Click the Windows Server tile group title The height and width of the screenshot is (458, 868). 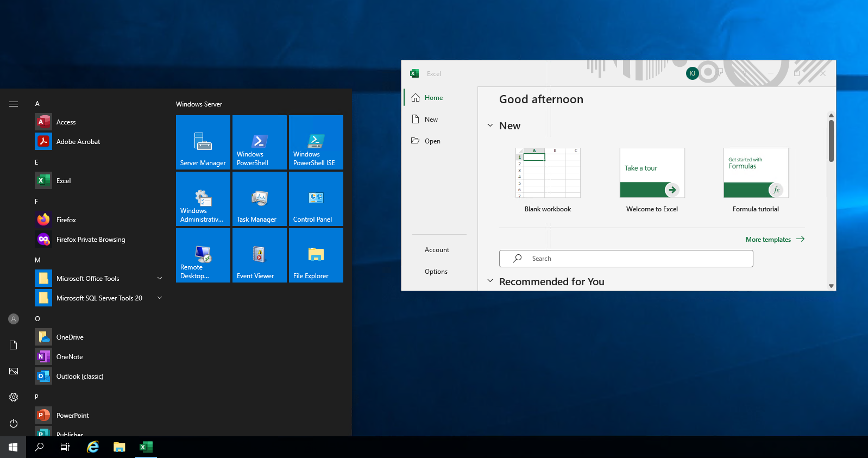(199, 104)
